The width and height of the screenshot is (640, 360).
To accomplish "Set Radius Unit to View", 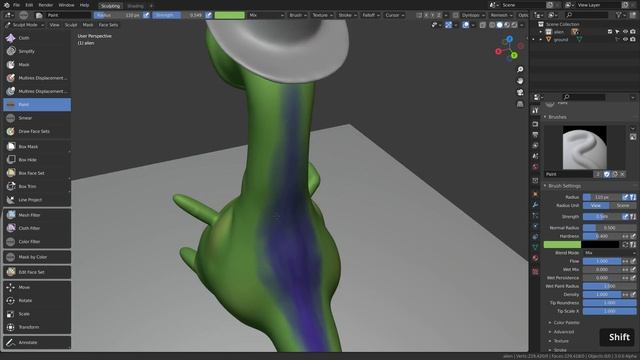I will coord(596,206).
